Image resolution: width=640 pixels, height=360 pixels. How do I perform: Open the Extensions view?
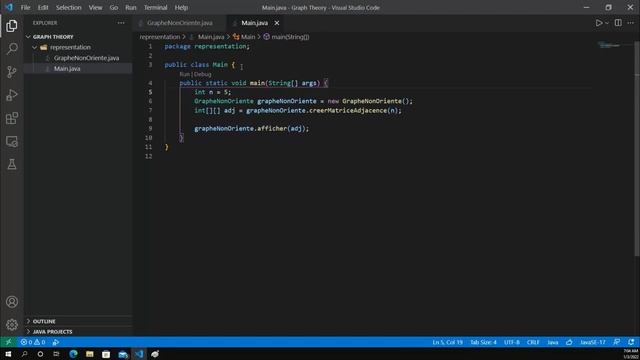[12, 118]
